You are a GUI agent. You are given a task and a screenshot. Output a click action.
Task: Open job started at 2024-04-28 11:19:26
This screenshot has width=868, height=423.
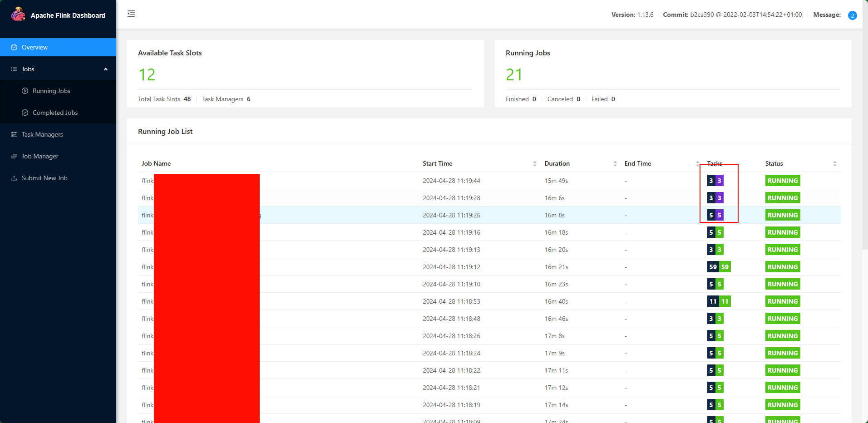point(489,215)
